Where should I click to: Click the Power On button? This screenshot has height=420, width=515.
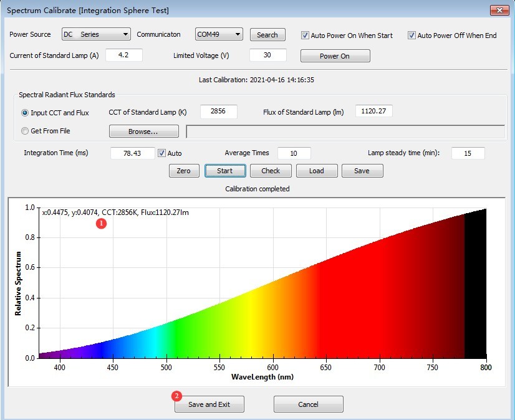tap(335, 56)
